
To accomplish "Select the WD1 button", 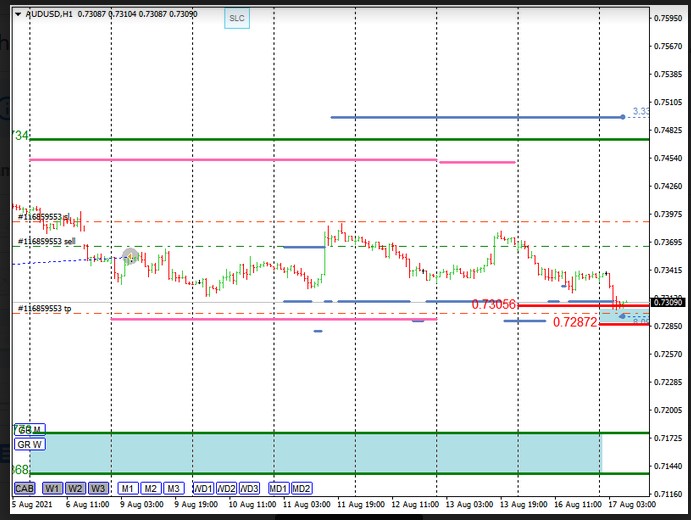I will pos(203,488).
